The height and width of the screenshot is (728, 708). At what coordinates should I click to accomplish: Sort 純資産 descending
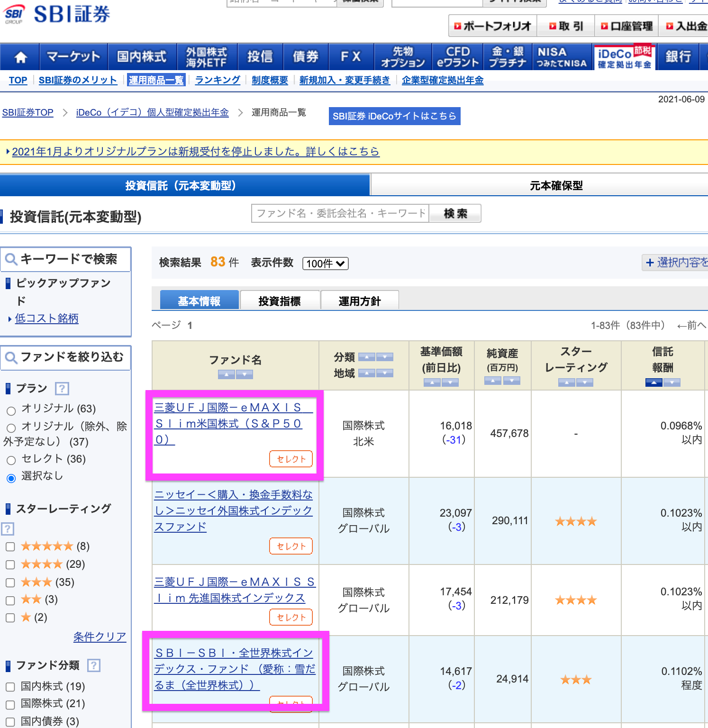pos(512,380)
